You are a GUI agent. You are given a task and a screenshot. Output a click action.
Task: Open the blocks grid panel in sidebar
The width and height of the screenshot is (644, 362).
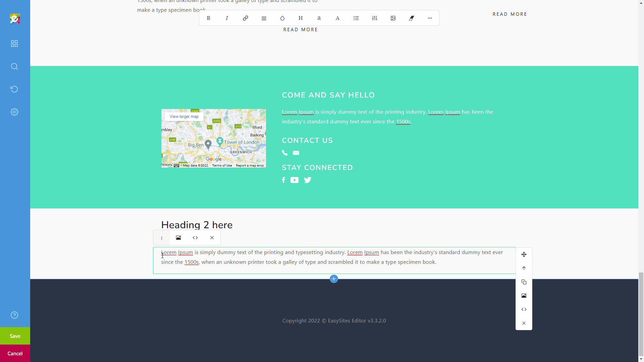coord(14,44)
